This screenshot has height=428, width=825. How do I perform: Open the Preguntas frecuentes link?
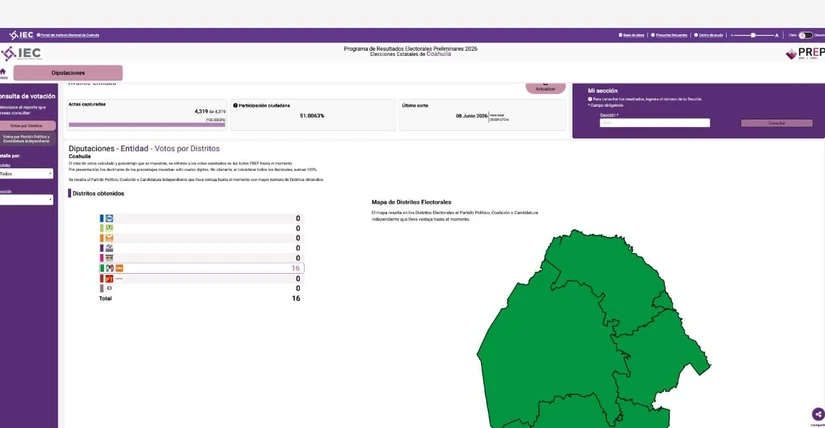pos(669,35)
